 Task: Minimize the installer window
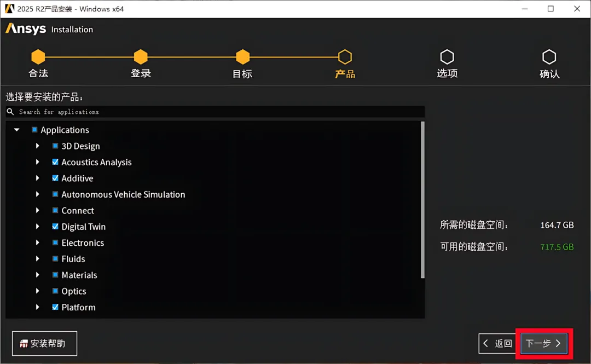[x=525, y=9]
